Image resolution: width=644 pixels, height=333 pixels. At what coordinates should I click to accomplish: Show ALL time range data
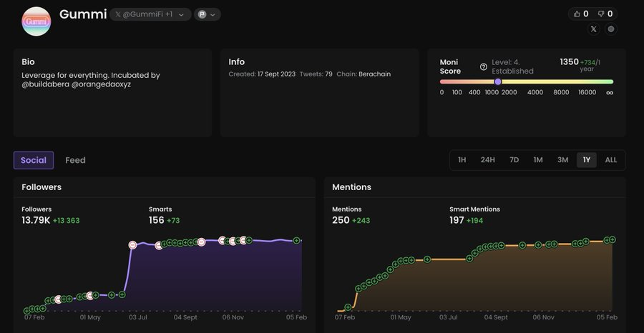coord(610,160)
